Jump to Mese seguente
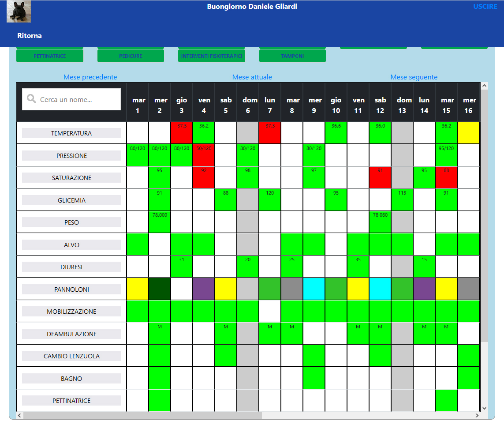The height and width of the screenshot is (421, 504). (x=414, y=77)
